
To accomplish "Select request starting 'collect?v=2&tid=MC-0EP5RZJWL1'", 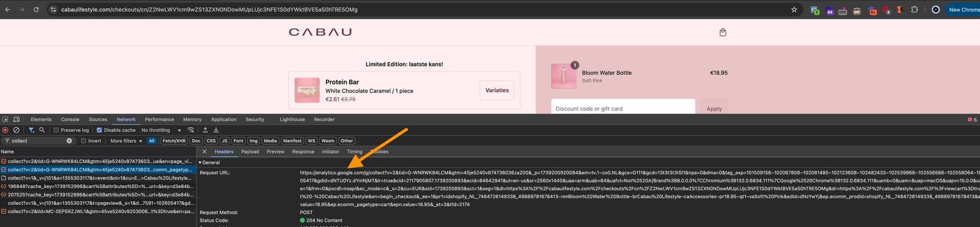I will [98, 211].
